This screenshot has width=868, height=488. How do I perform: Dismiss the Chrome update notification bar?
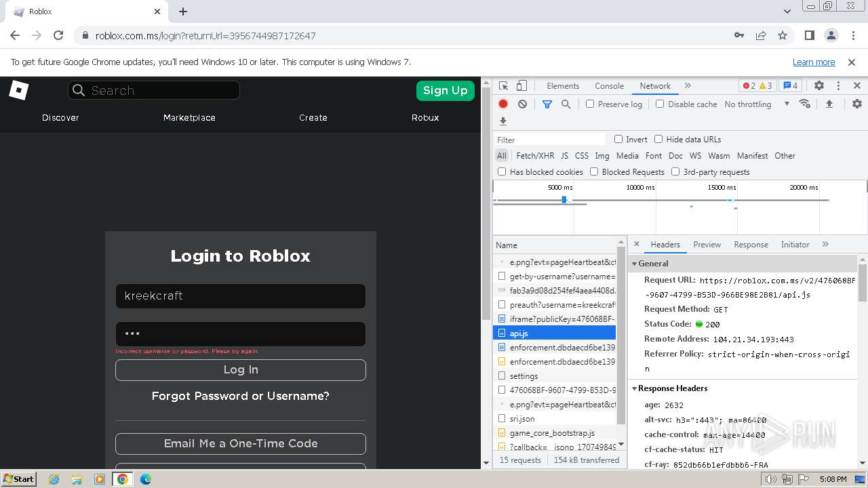point(852,62)
